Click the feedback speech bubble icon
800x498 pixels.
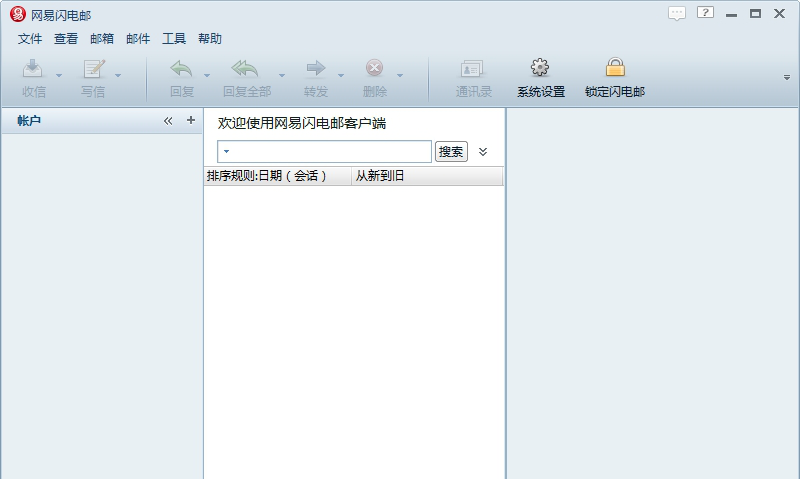click(x=677, y=13)
